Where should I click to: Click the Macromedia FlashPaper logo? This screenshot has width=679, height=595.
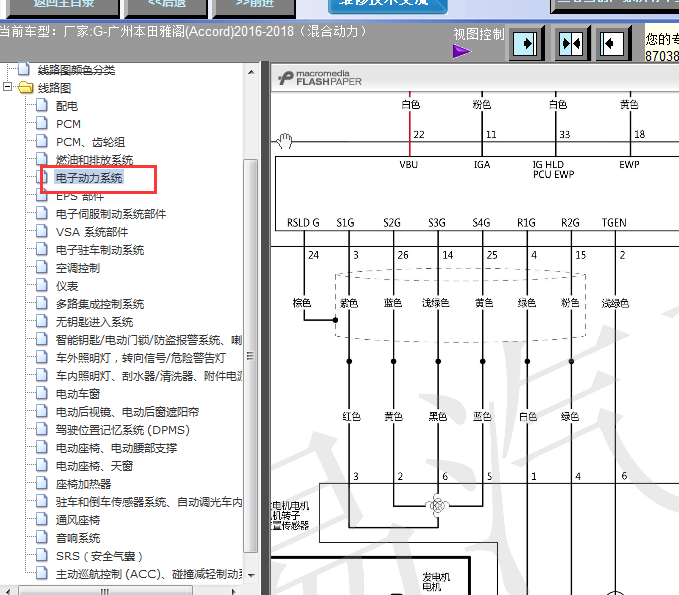click(320, 78)
